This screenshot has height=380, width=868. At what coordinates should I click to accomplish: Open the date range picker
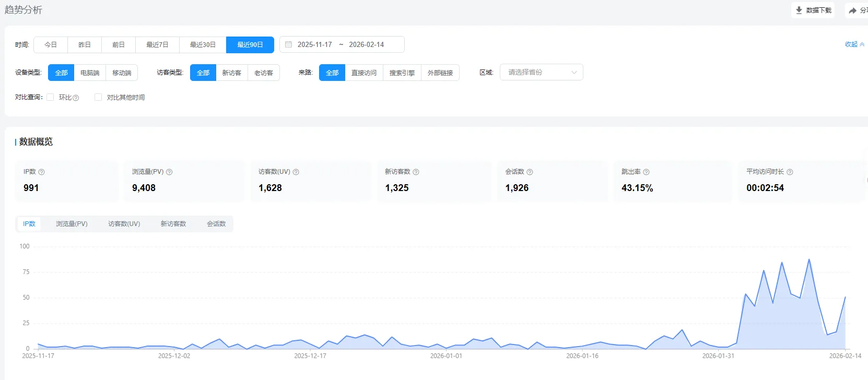tap(342, 45)
